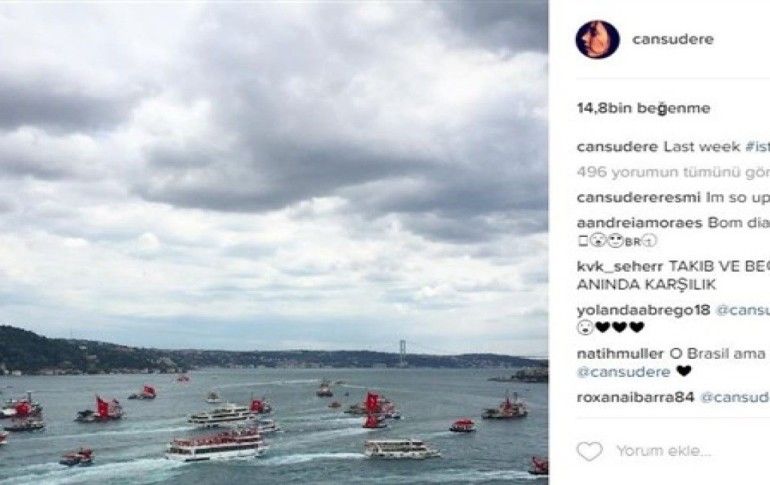Expand all 496 yorumun tümünü gör comments
The image size is (770, 485).
673,172
